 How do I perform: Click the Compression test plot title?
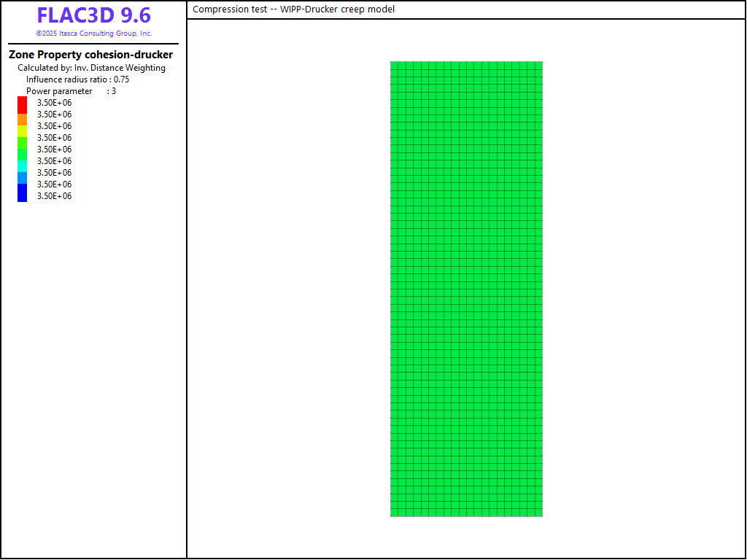click(x=293, y=9)
